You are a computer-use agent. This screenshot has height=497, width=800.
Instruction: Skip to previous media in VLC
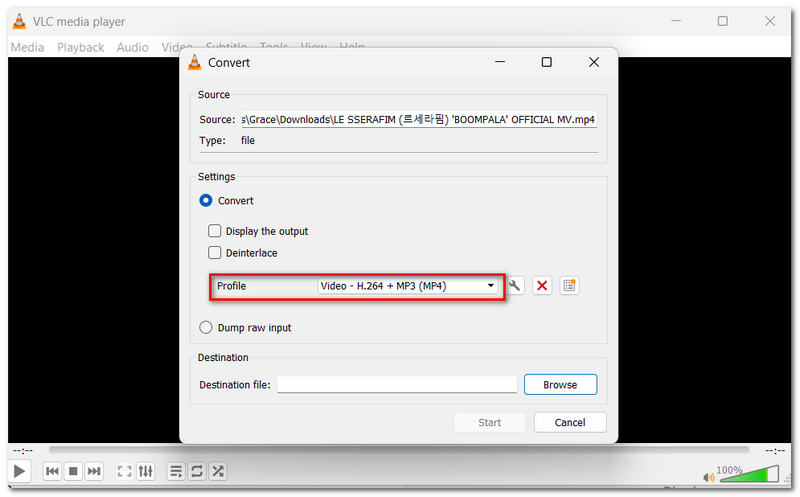pyautogui.click(x=52, y=471)
